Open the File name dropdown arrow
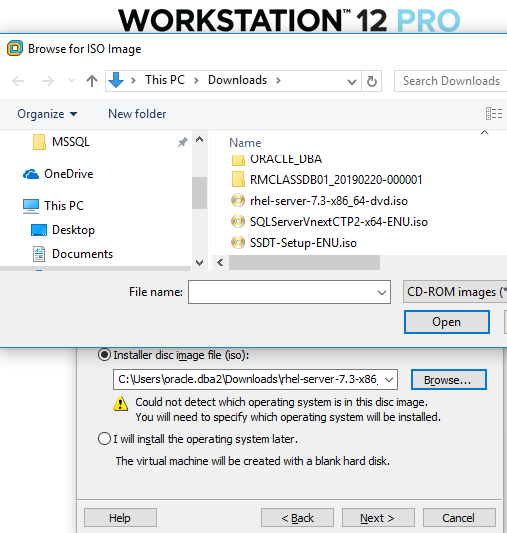 click(382, 293)
